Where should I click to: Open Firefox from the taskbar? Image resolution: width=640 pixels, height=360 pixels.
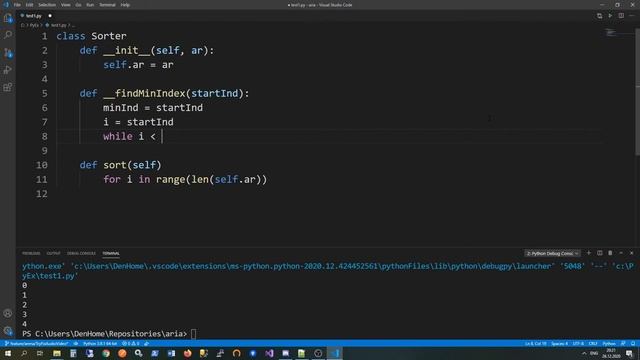tap(187, 353)
